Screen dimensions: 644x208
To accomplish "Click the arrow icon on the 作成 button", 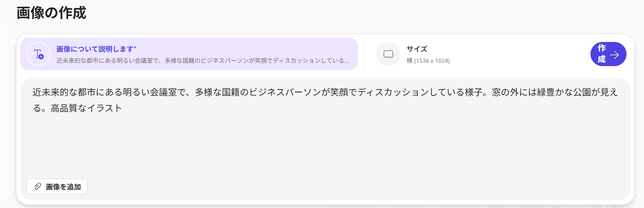I will (615, 55).
